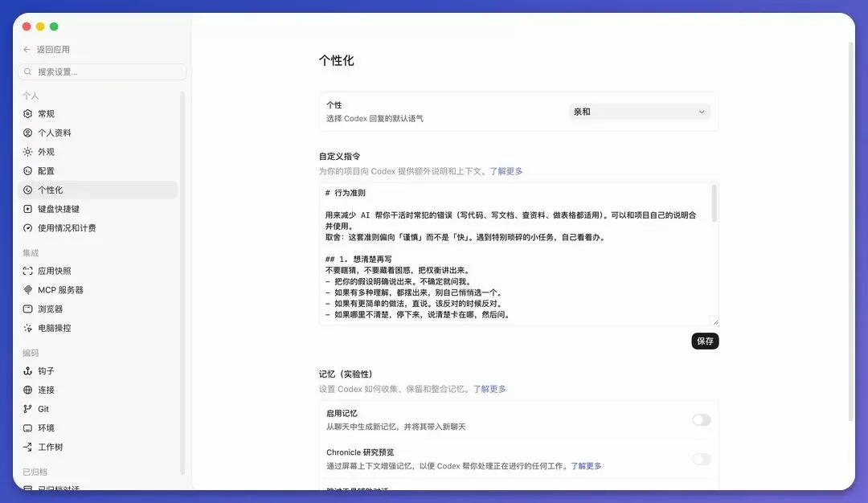Screen dimensions: 868x503
Task: Open the 个性 tone dropdown showing 亲和
Action: click(640, 112)
